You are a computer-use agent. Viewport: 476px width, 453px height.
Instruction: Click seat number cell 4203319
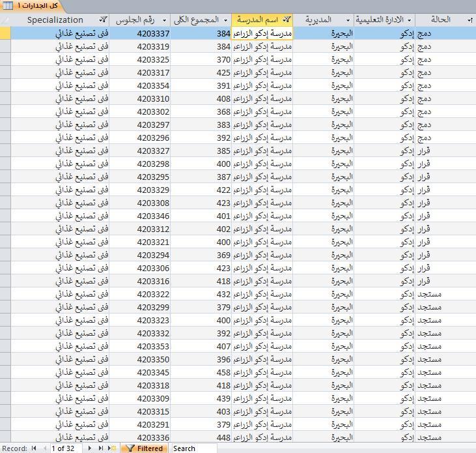point(139,46)
